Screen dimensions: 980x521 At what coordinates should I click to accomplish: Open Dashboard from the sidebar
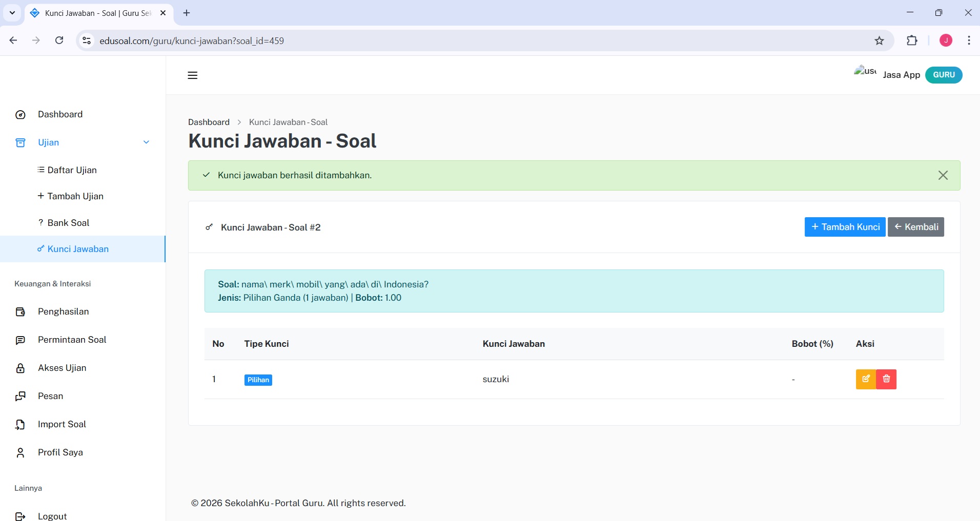60,114
